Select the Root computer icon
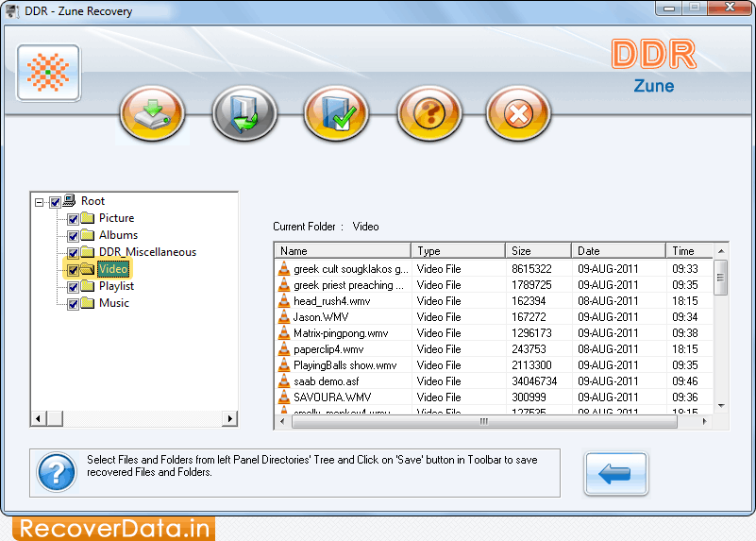The height and width of the screenshot is (541, 756). [70, 200]
